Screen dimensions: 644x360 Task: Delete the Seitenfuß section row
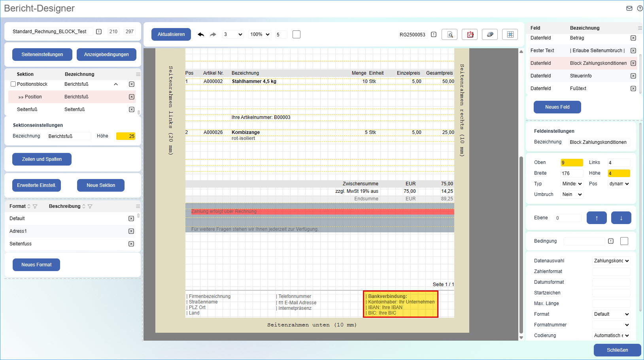[132, 109]
